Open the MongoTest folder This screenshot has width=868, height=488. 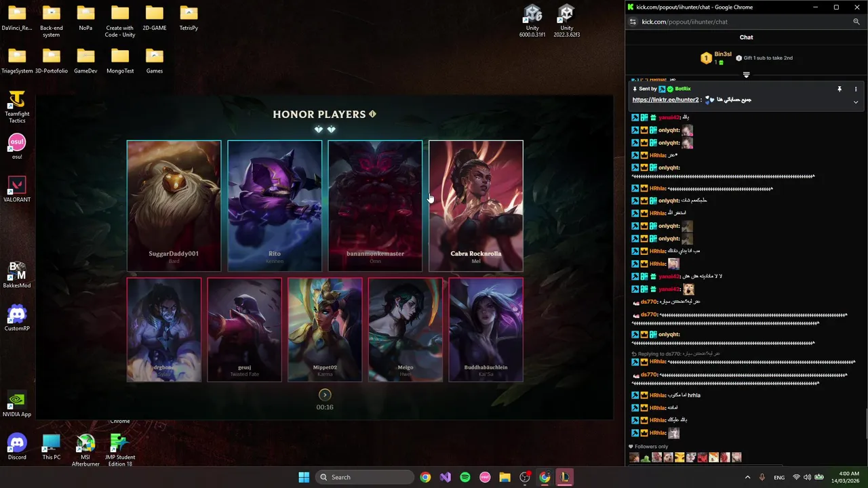(x=120, y=61)
